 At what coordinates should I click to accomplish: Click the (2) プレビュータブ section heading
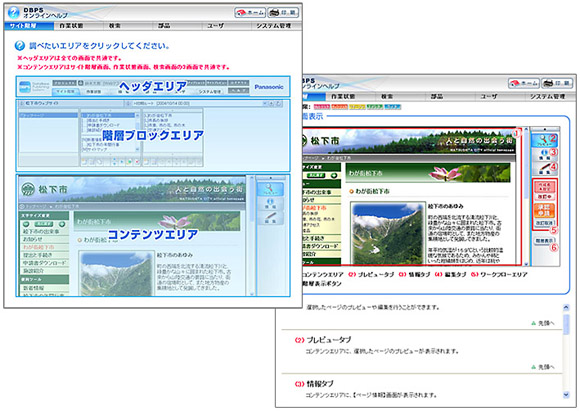323,340
